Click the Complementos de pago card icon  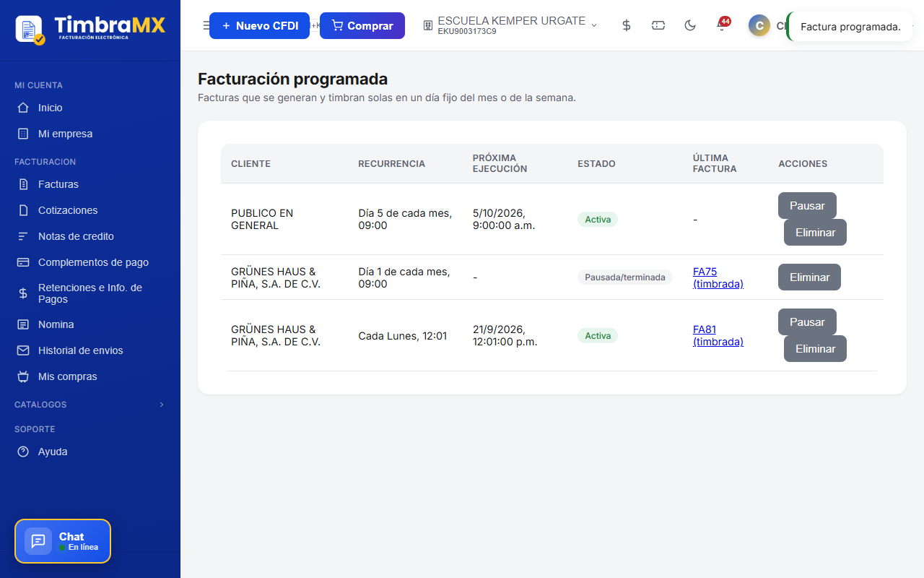23,262
